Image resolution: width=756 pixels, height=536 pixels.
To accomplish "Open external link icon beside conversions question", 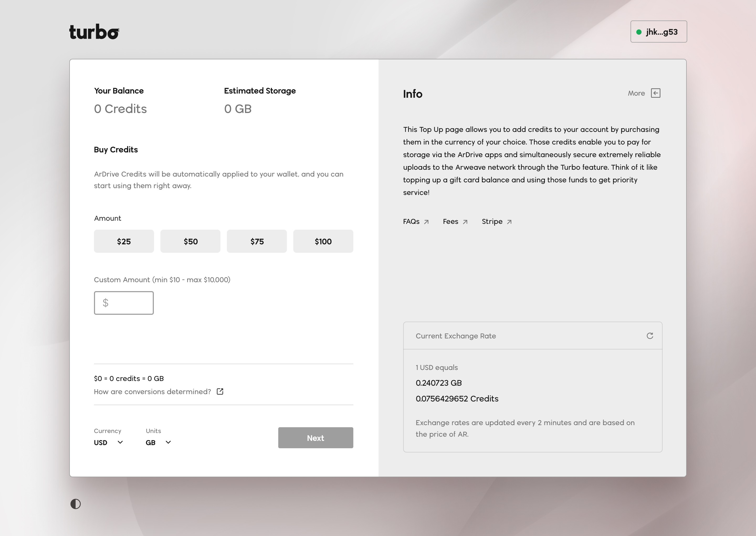I will coord(220,391).
